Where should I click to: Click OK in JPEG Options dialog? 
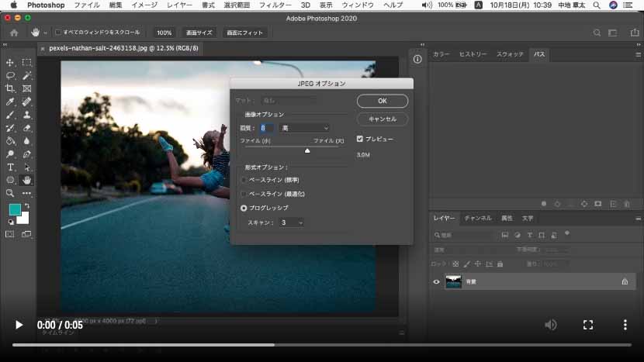point(383,101)
